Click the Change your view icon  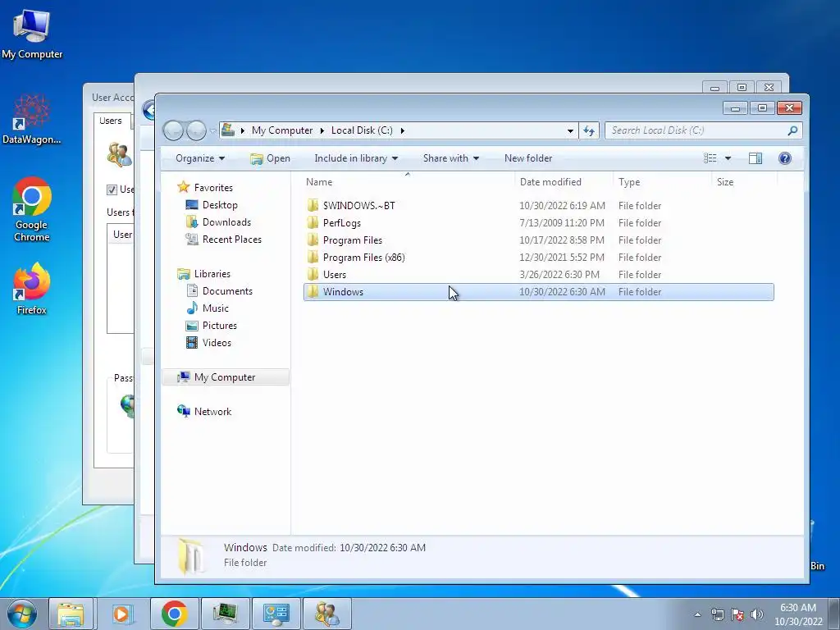click(710, 158)
